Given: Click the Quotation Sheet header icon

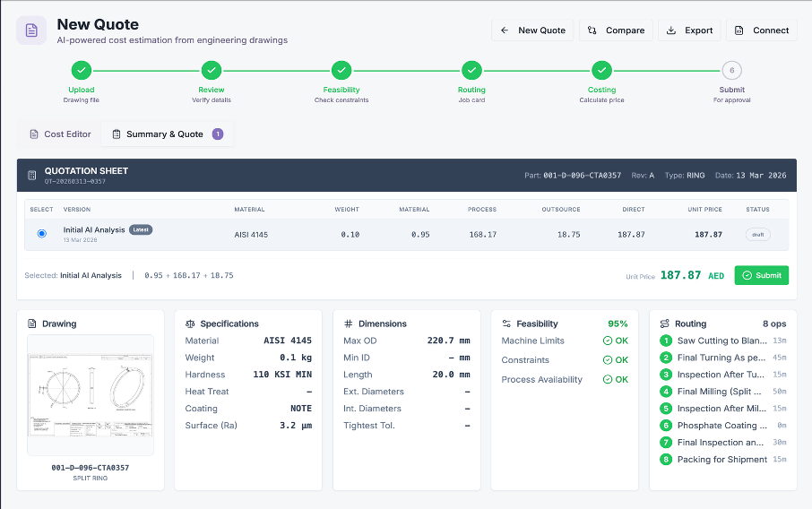Looking at the screenshot, I should [x=32, y=175].
